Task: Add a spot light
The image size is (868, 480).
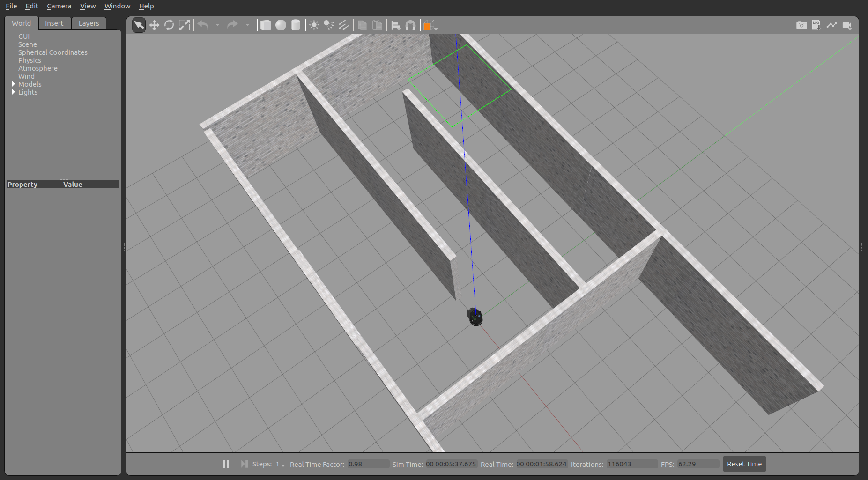Action: coord(329,25)
